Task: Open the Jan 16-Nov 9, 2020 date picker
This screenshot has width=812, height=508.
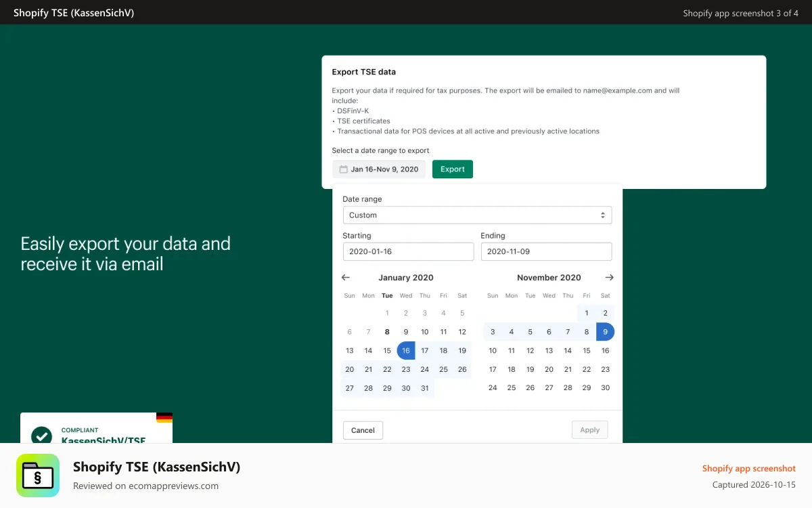Action: tap(379, 169)
